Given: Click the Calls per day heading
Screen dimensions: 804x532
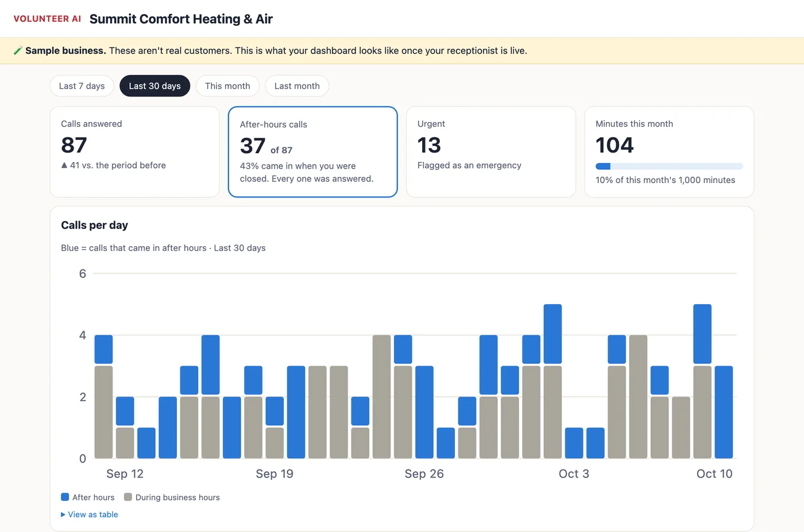Looking at the screenshot, I should pos(95,225).
